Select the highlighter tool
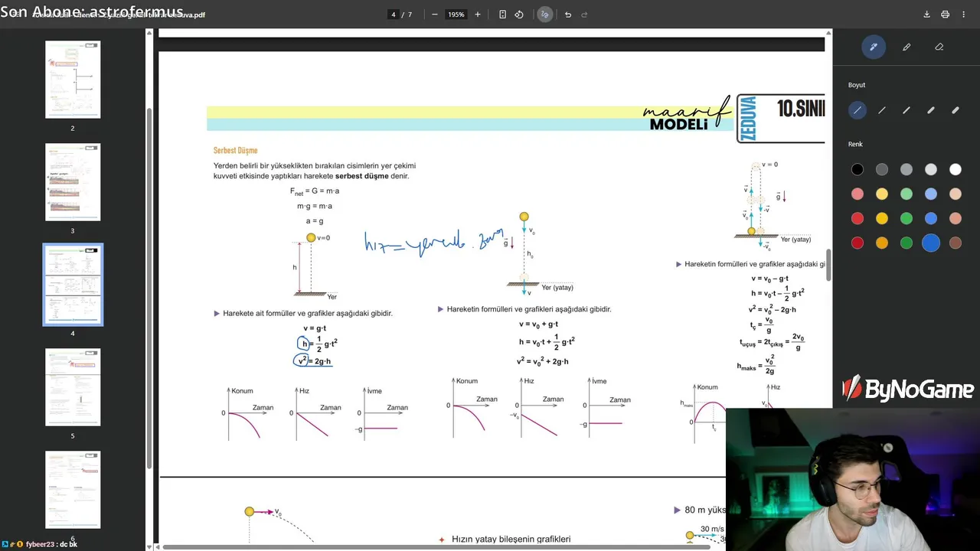The image size is (980, 551). 906,47
